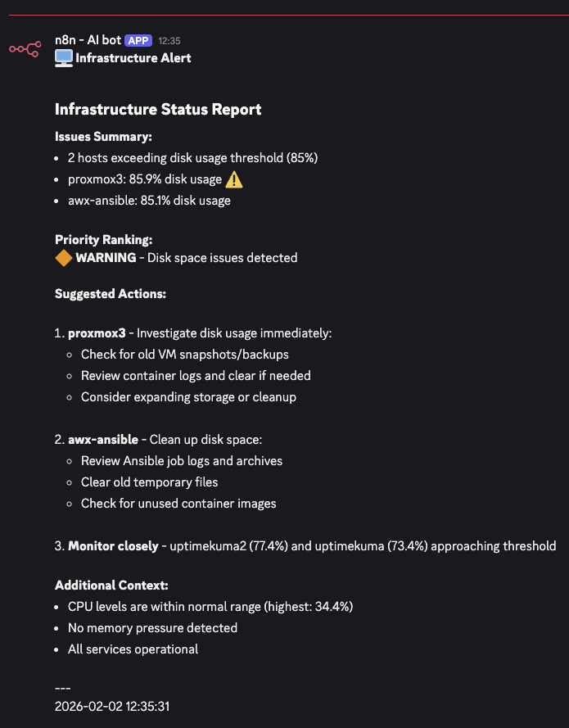Click bold "awx-ansible" in suggested actions

(x=103, y=440)
